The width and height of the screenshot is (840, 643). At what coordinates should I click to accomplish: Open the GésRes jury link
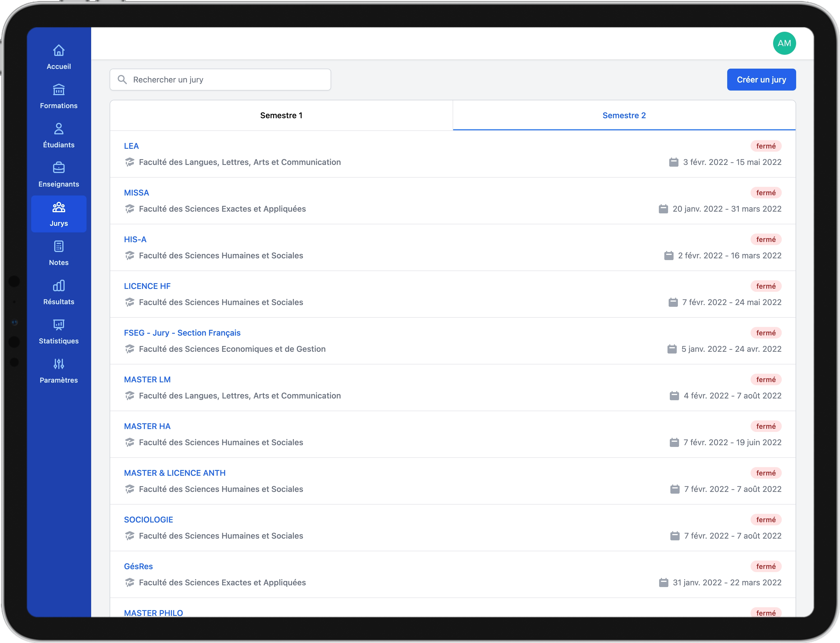[138, 567]
